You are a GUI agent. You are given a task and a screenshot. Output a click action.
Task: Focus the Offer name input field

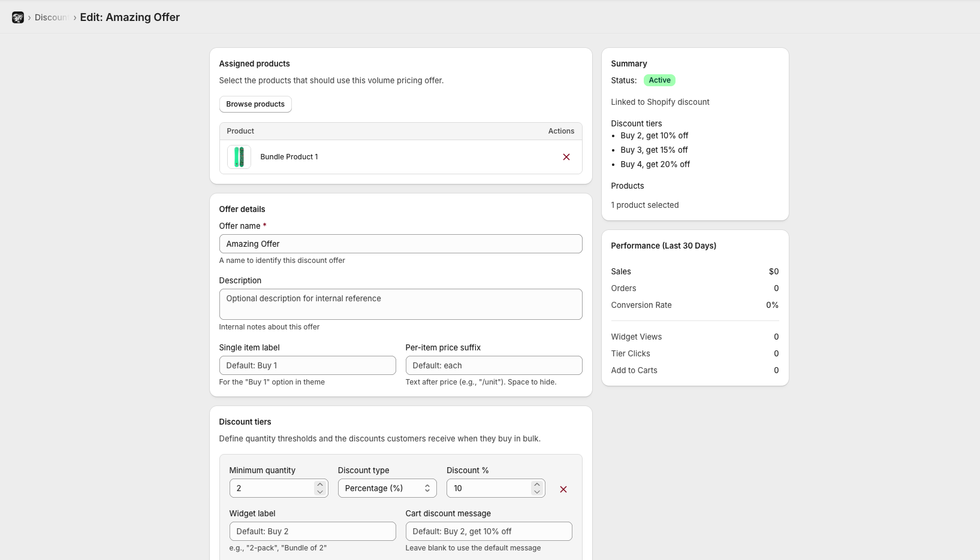(x=400, y=244)
